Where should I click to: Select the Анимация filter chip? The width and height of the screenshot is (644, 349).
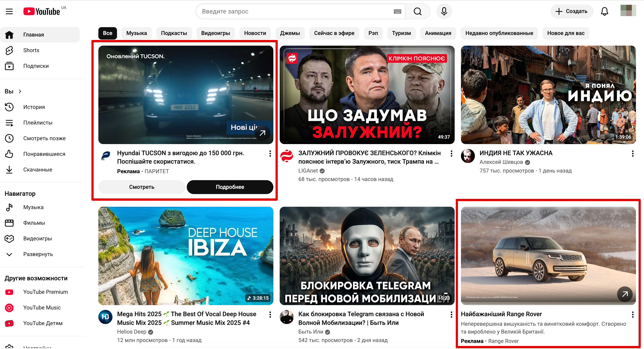click(x=438, y=33)
